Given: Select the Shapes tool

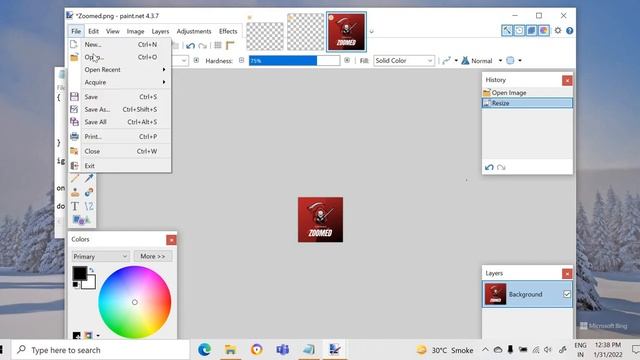Looking at the screenshot, I should (x=81, y=220).
